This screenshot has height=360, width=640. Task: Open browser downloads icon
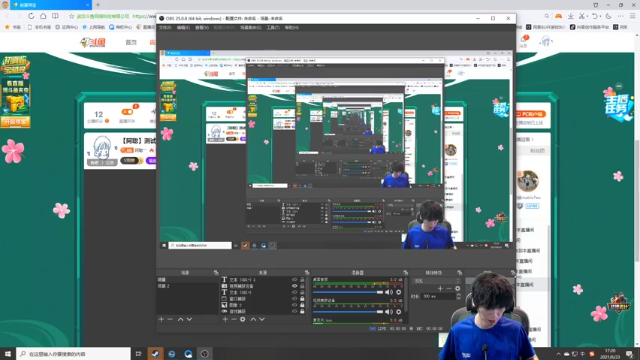click(x=571, y=16)
